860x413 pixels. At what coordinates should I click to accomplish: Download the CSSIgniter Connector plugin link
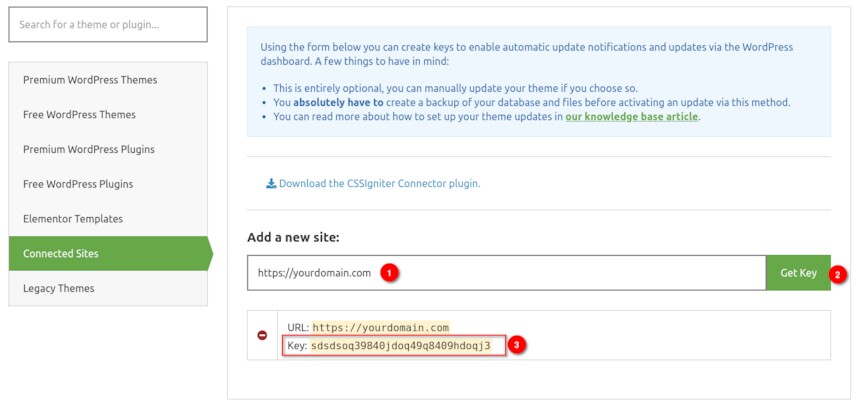click(380, 183)
